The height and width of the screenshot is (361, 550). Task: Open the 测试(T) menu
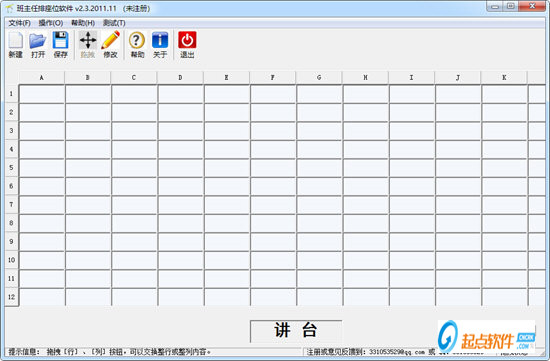coord(114,23)
